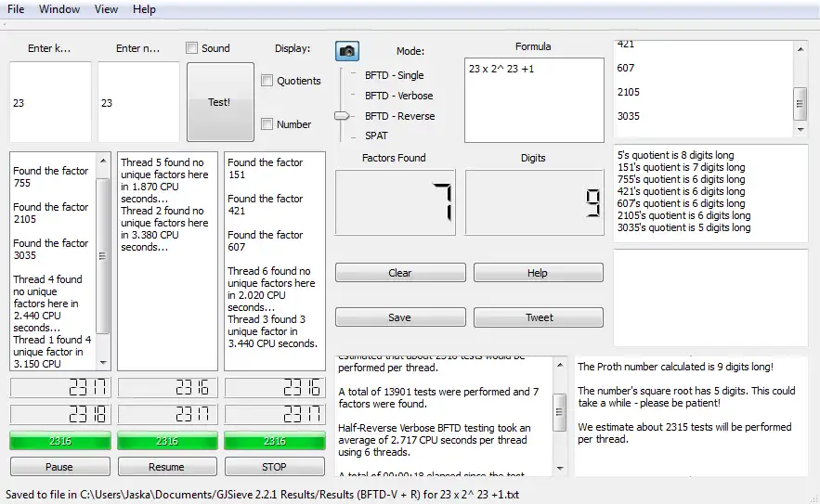Click factor 3035 in the list
The width and height of the screenshot is (820, 504).
pos(629,116)
